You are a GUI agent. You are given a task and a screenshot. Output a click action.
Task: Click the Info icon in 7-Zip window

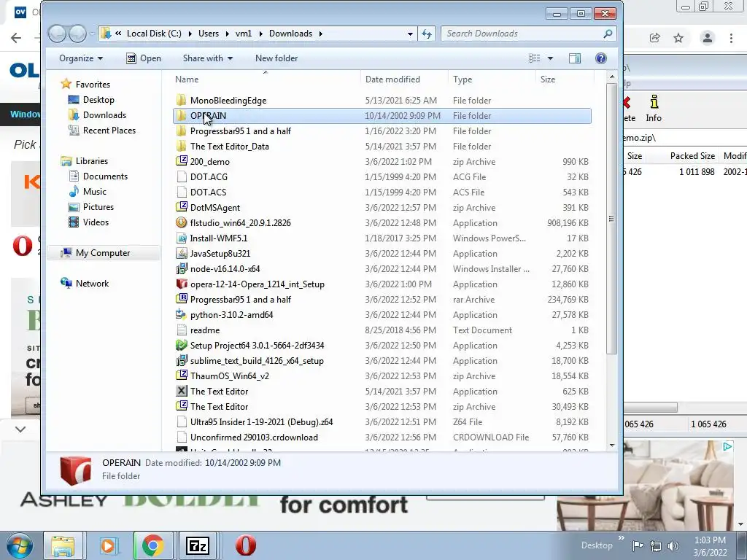tap(654, 108)
